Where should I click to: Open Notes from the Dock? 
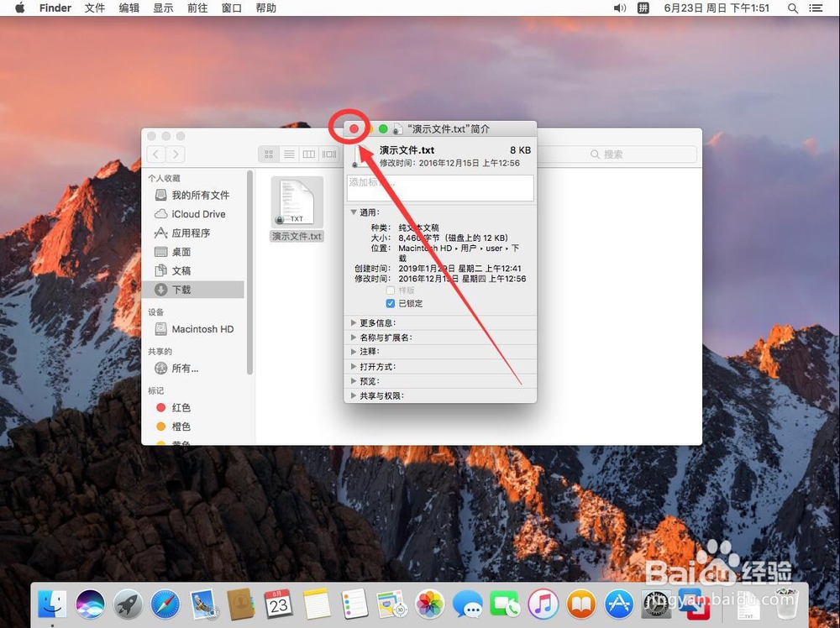[317, 604]
